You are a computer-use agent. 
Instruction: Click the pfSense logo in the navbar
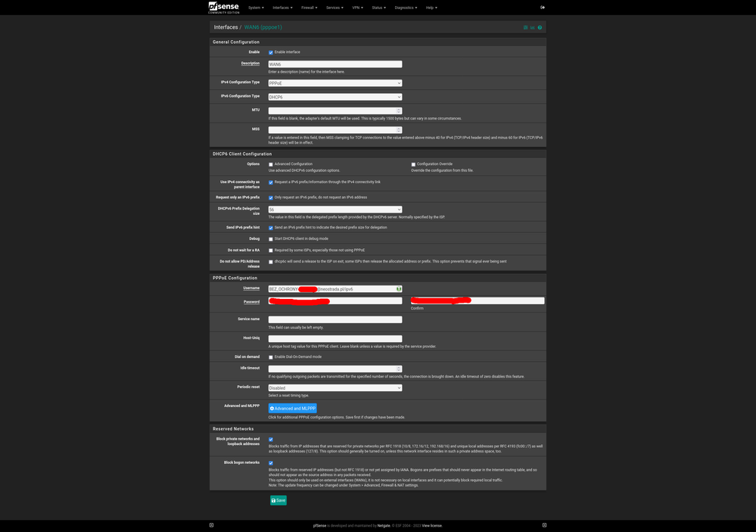[x=223, y=8]
